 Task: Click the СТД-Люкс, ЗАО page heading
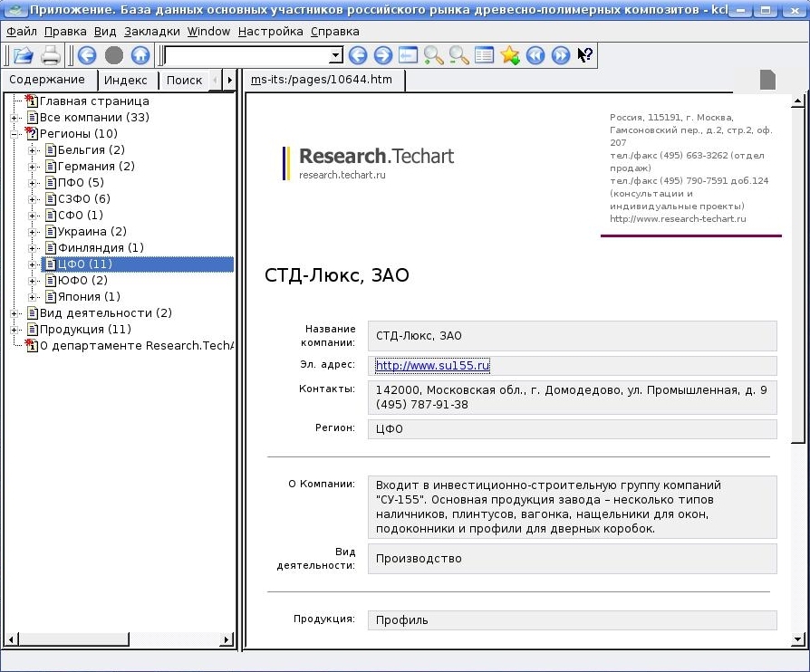[x=337, y=275]
